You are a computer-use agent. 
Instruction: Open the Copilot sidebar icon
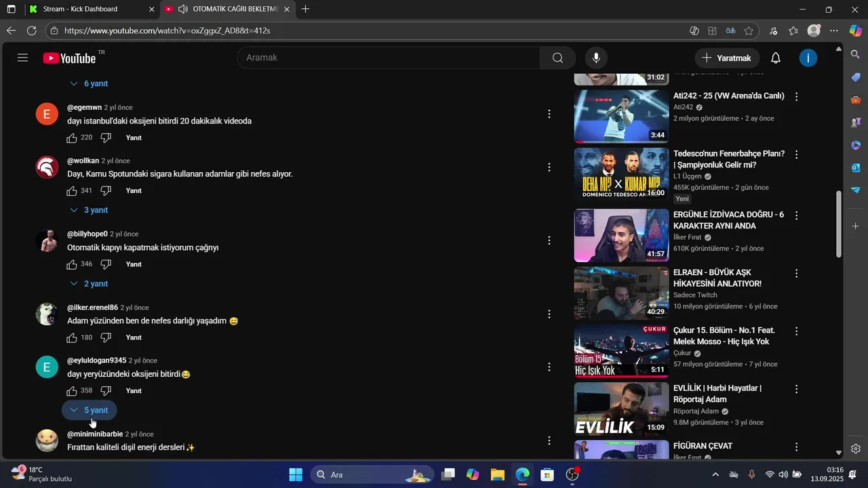pos(856,30)
